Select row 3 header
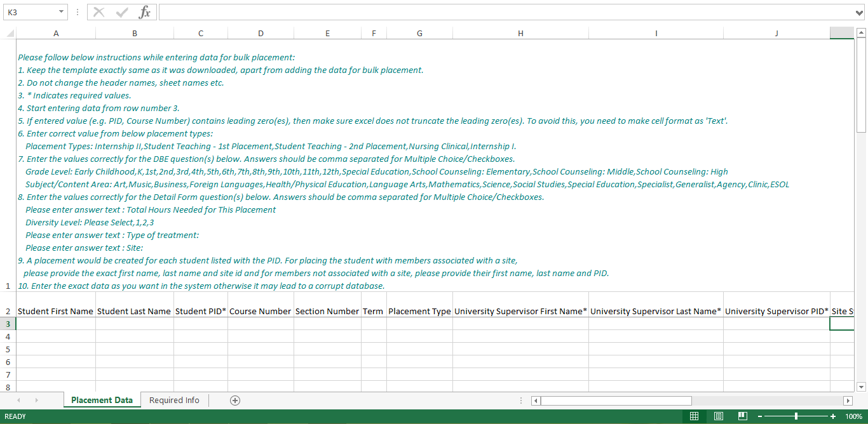The width and height of the screenshot is (868, 424). 8,324
